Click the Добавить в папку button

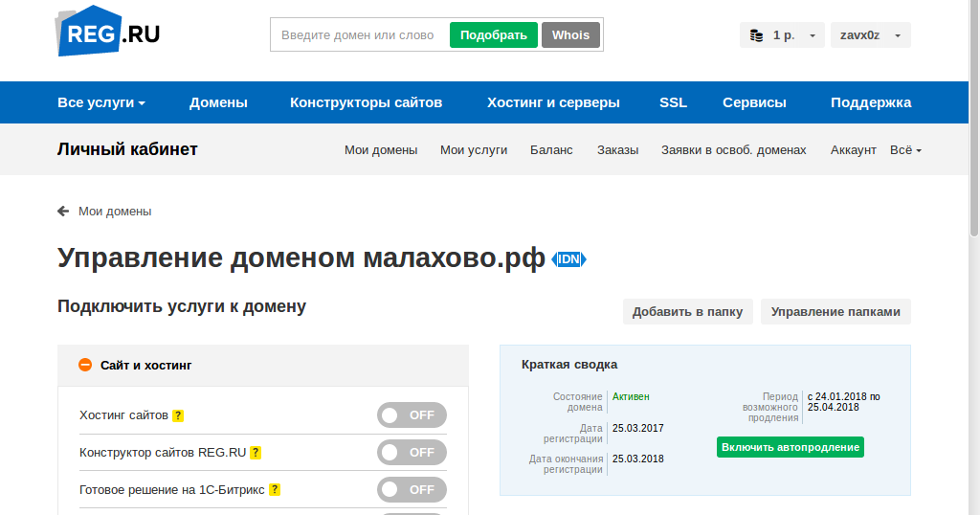[687, 311]
